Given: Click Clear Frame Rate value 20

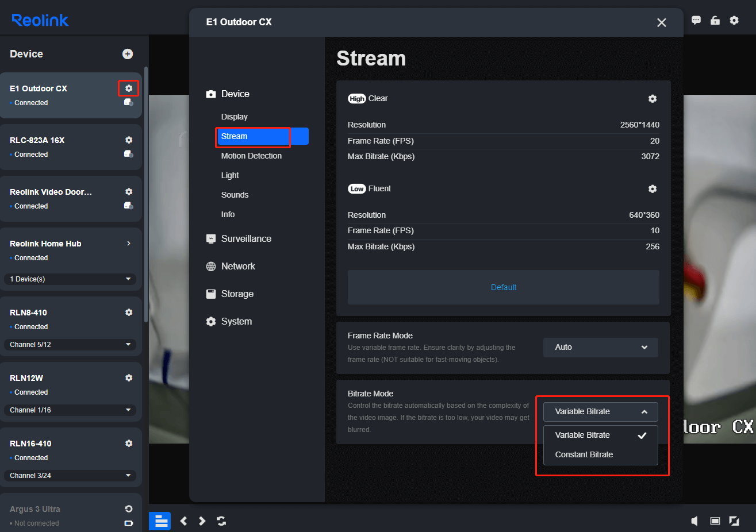Looking at the screenshot, I should pyautogui.click(x=655, y=141).
